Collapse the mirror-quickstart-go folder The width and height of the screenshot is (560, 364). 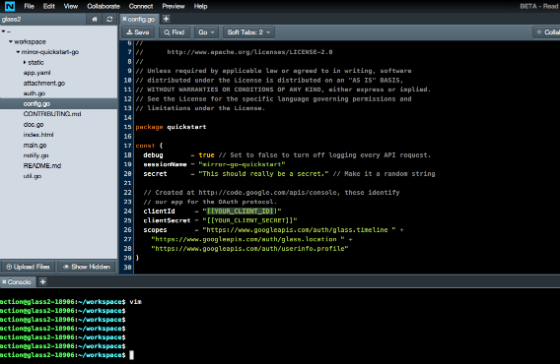click(x=18, y=52)
